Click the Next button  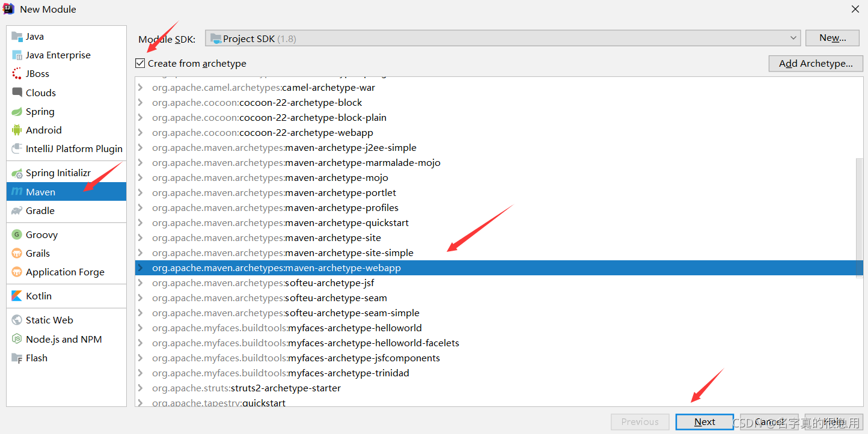704,422
